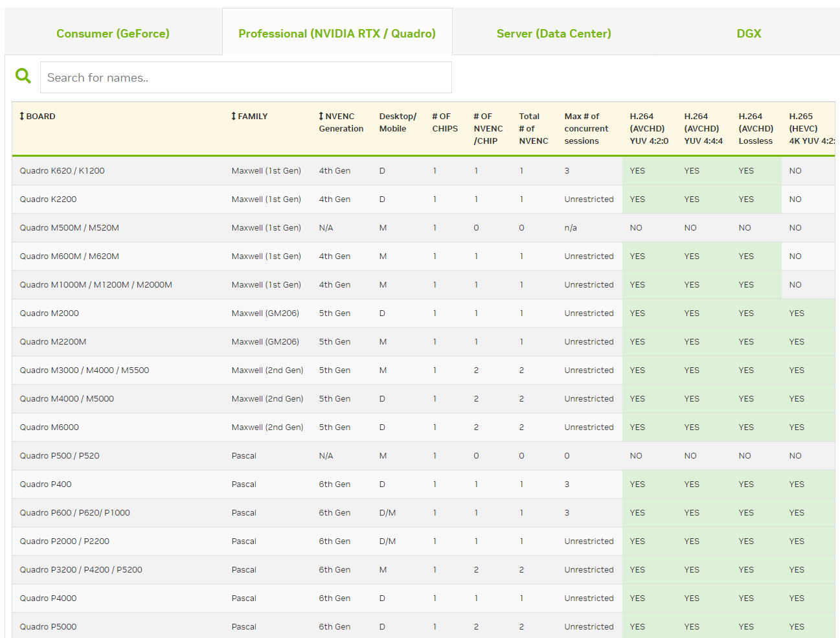Screen dimensions: 840x638
Task: Select the Quadro K620 / K1200 row
Action: pyautogui.click(x=62, y=171)
